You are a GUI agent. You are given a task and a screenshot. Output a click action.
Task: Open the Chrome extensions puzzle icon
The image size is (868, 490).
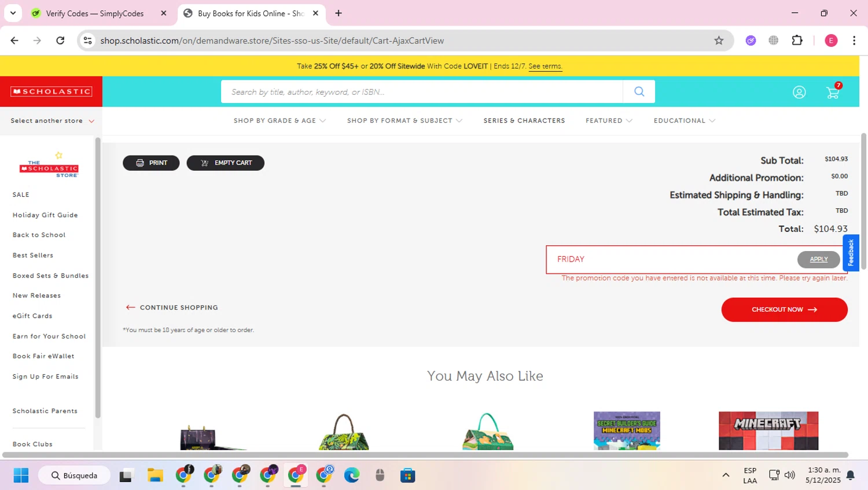click(x=797, y=40)
